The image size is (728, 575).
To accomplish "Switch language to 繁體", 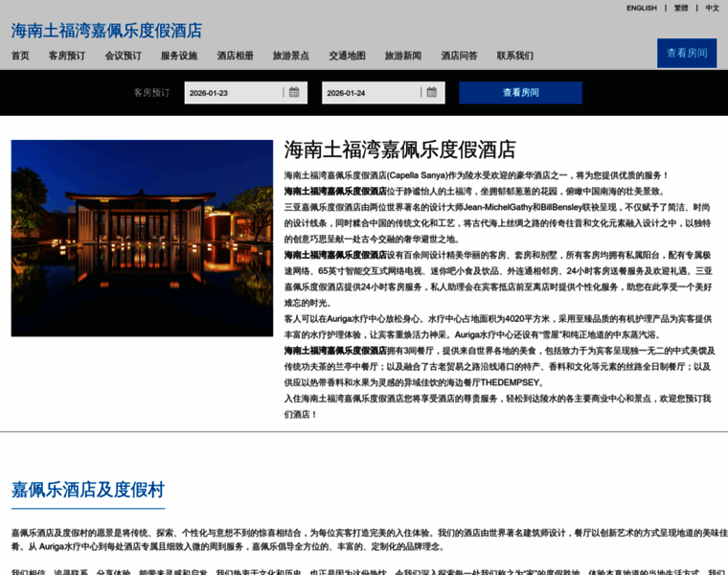I will pos(681,8).
